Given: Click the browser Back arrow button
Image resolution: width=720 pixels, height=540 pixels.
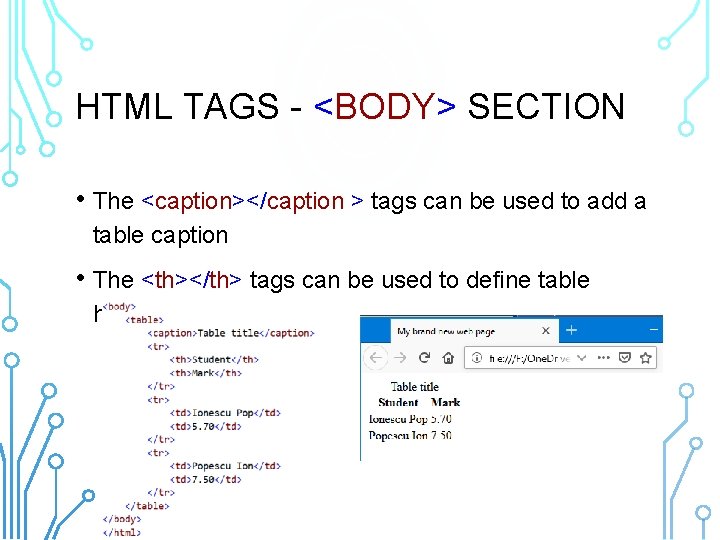Looking at the screenshot, I should pos(376,358).
